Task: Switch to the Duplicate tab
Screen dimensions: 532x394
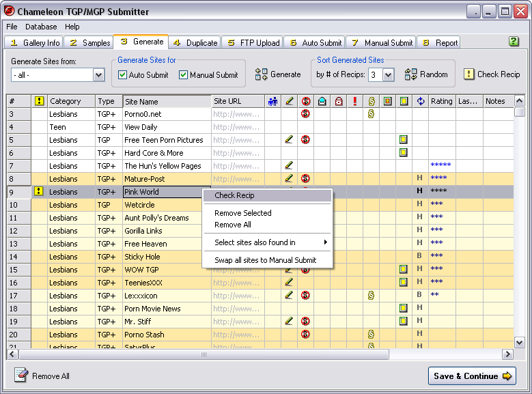Action: pyautogui.click(x=195, y=43)
